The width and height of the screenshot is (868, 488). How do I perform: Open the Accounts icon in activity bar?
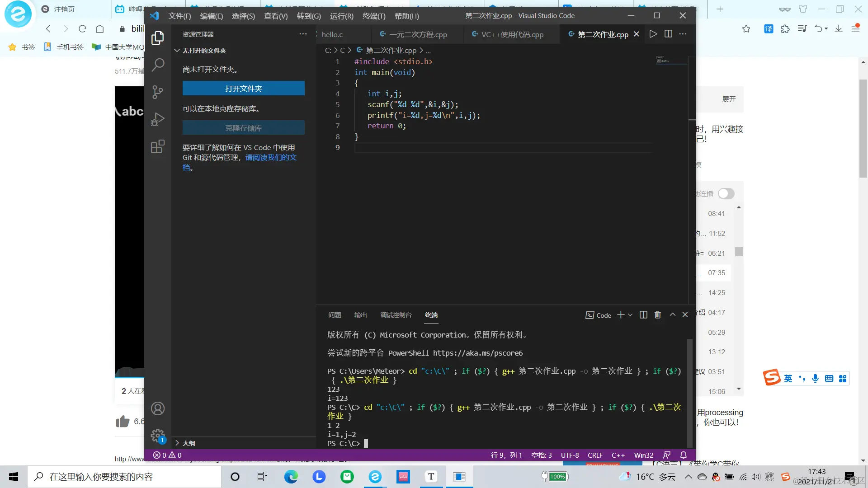pos(157,408)
